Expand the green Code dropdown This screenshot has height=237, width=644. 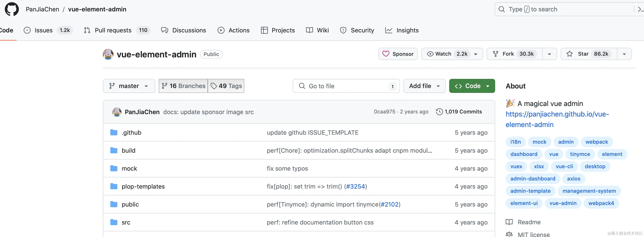472,86
